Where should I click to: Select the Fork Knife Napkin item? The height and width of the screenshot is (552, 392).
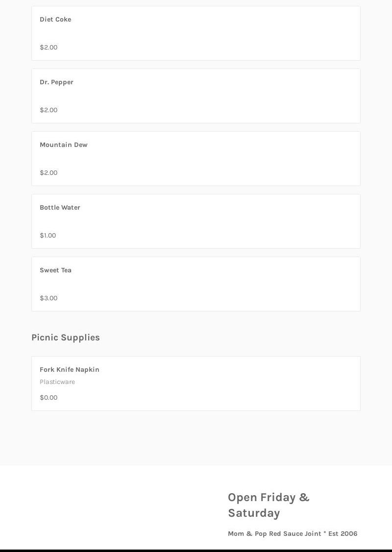coord(70,370)
